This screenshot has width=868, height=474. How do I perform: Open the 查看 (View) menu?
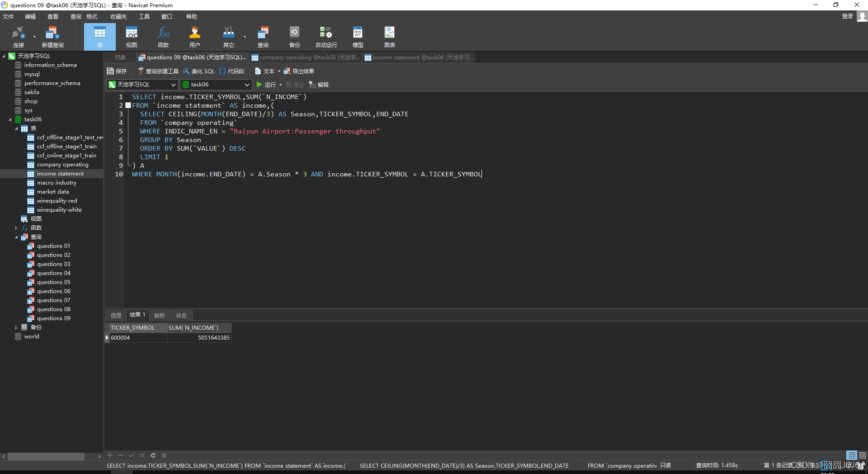coord(53,16)
